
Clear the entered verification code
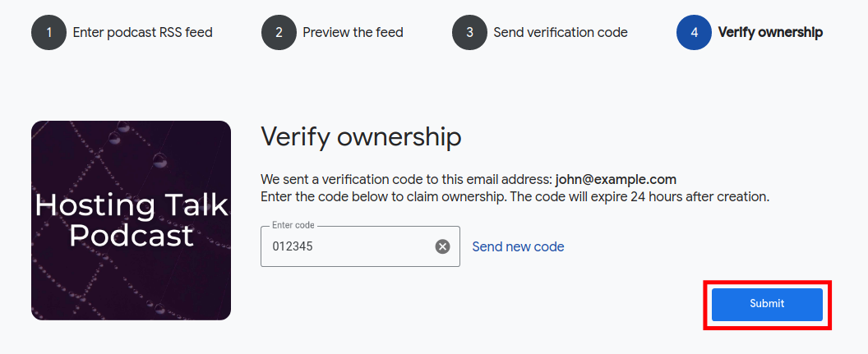(x=442, y=246)
